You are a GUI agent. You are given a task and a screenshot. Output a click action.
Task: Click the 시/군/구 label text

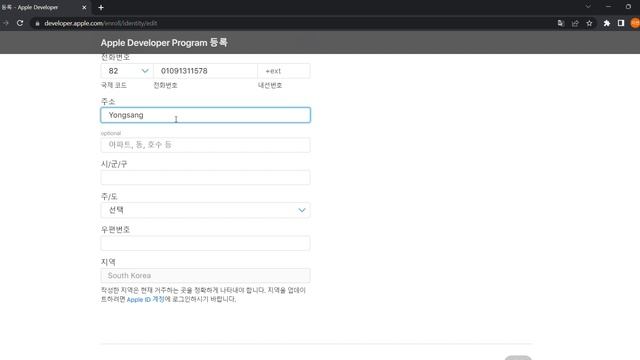click(x=114, y=164)
